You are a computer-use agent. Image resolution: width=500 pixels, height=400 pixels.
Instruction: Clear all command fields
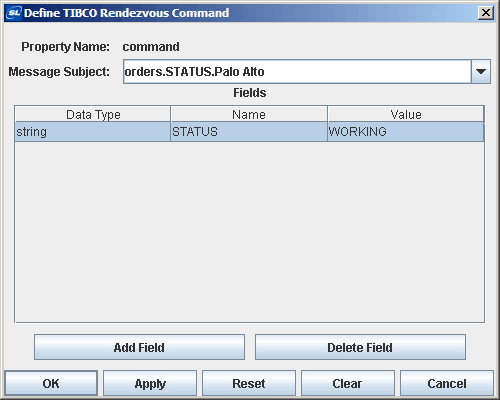[x=348, y=383]
